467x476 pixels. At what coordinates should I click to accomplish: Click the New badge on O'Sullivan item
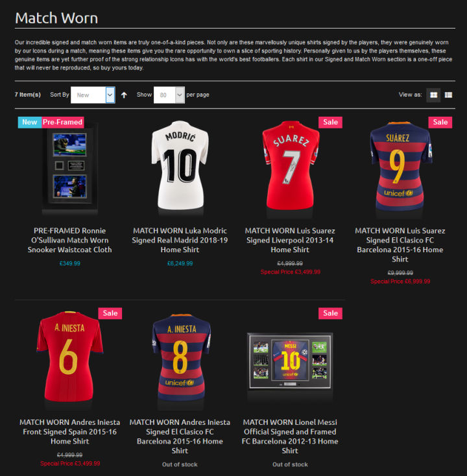click(29, 123)
